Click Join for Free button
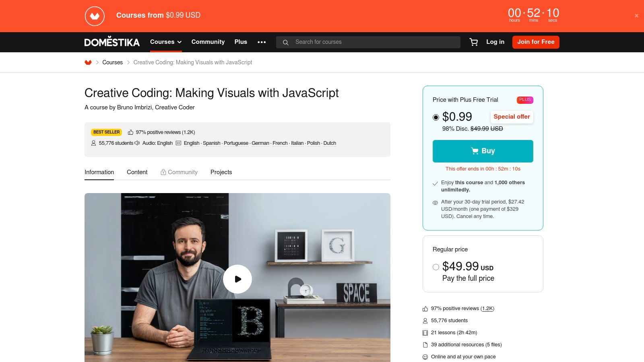The width and height of the screenshot is (644, 362). pyautogui.click(x=536, y=42)
